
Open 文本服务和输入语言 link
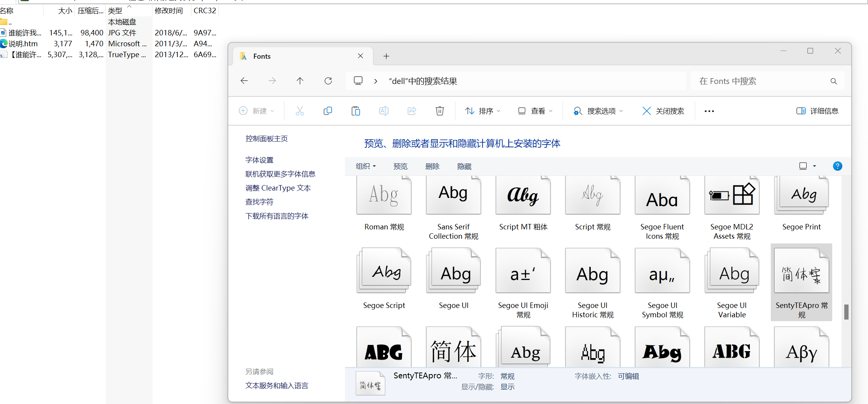pos(277,386)
